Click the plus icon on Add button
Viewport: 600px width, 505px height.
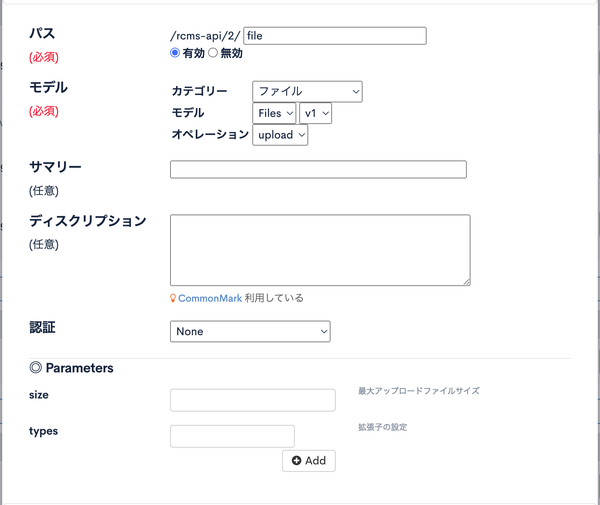click(x=297, y=461)
